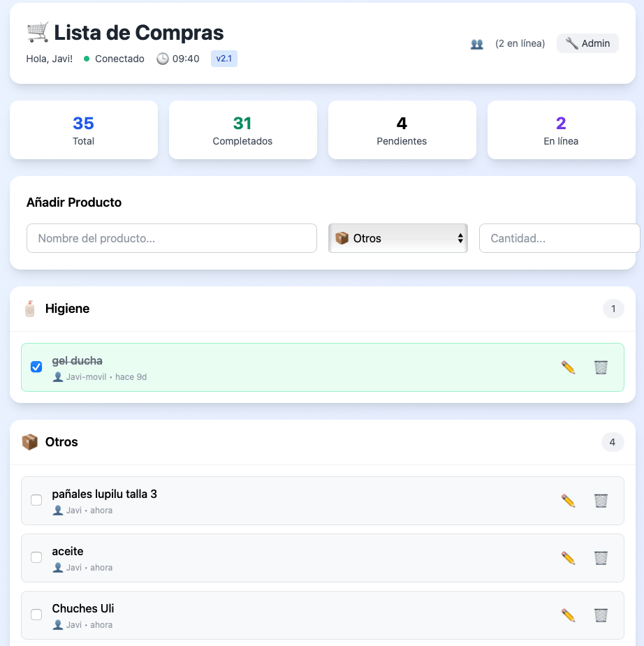
Task: Tick the Chuches Uli checkbox
Action: (x=36, y=615)
